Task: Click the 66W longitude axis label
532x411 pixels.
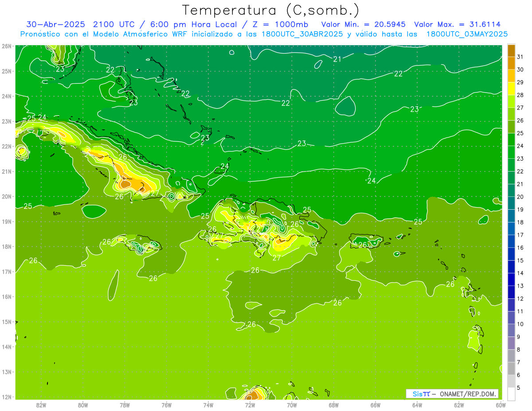Action: pos(376,405)
